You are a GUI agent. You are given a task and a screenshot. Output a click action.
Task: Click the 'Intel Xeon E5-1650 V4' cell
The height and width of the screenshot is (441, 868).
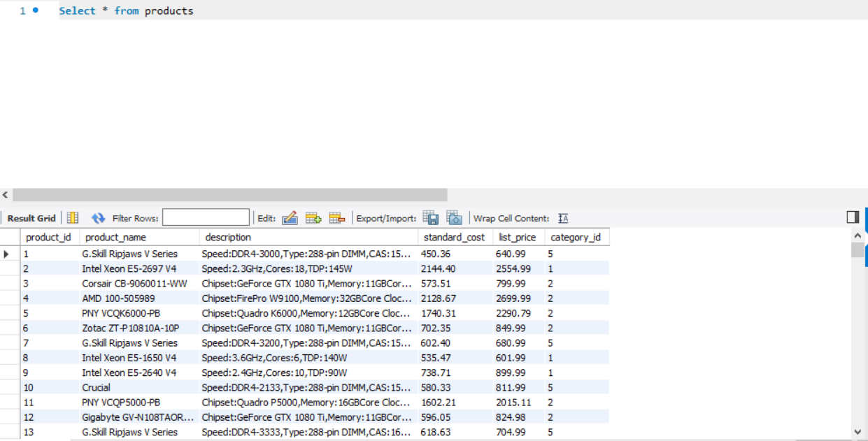(140, 358)
